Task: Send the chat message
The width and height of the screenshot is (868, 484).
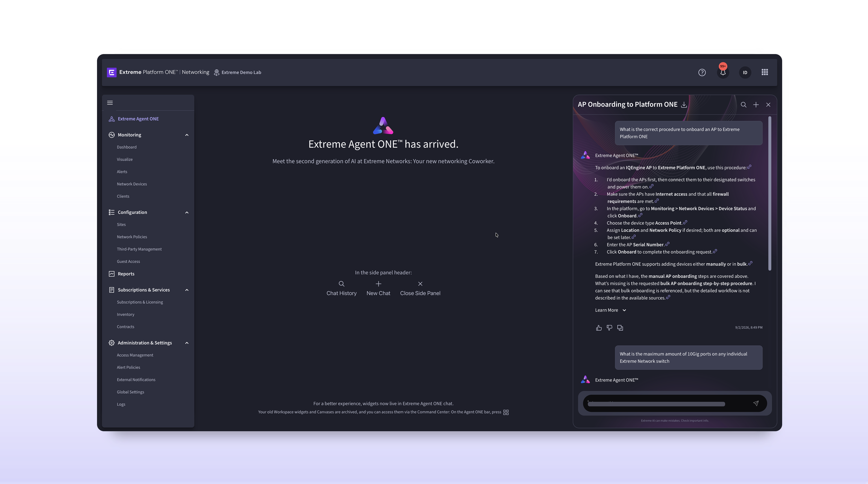Action: (x=756, y=404)
